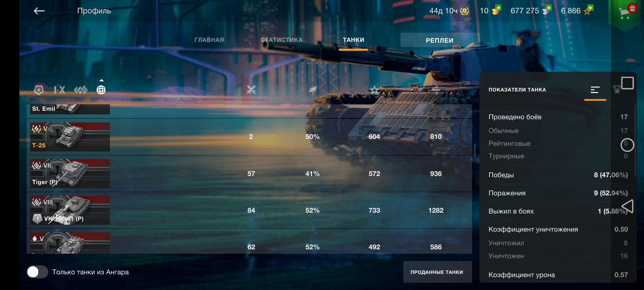Sort tanks by average experience star
The width and height of the screenshot is (644, 290).
pyautogui.click(x=374, y=89)
